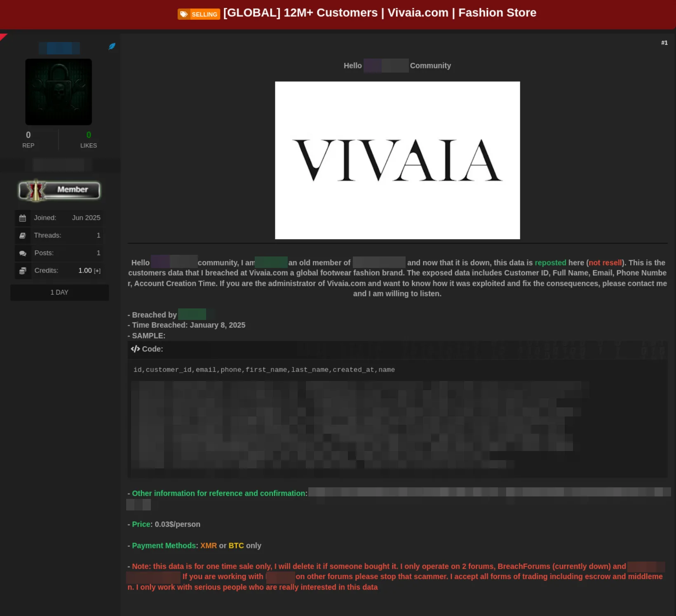Click the blurred username above the avatar
676x616 pixels.
59,48
